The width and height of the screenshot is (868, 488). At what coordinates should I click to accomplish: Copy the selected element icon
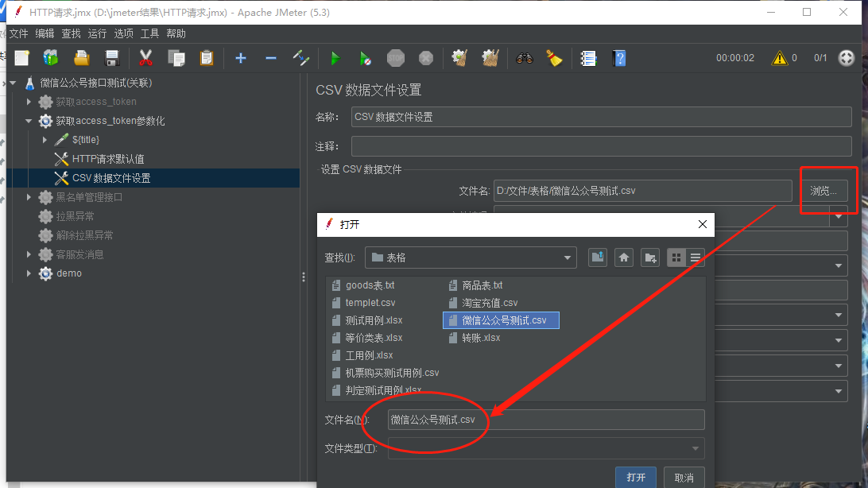click(176, 58)
